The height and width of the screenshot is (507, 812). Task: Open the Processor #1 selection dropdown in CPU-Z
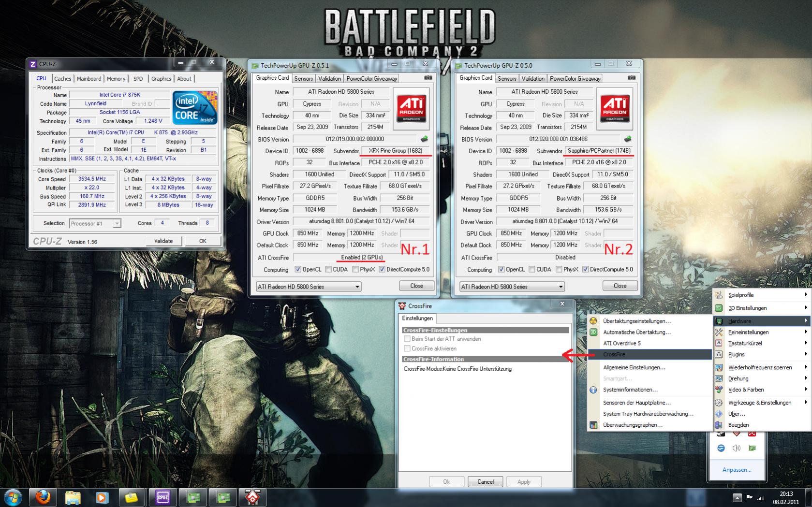[x=95, y=223]
